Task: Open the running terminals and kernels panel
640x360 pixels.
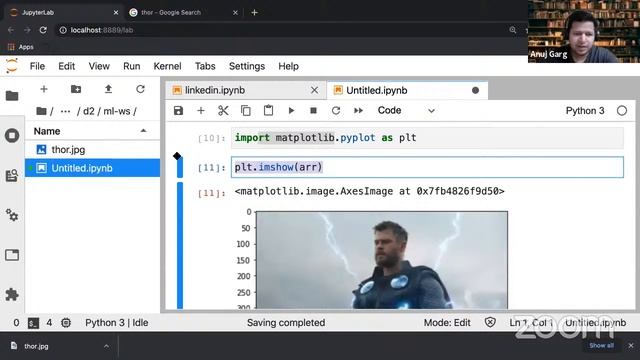Action: point(12,136)
